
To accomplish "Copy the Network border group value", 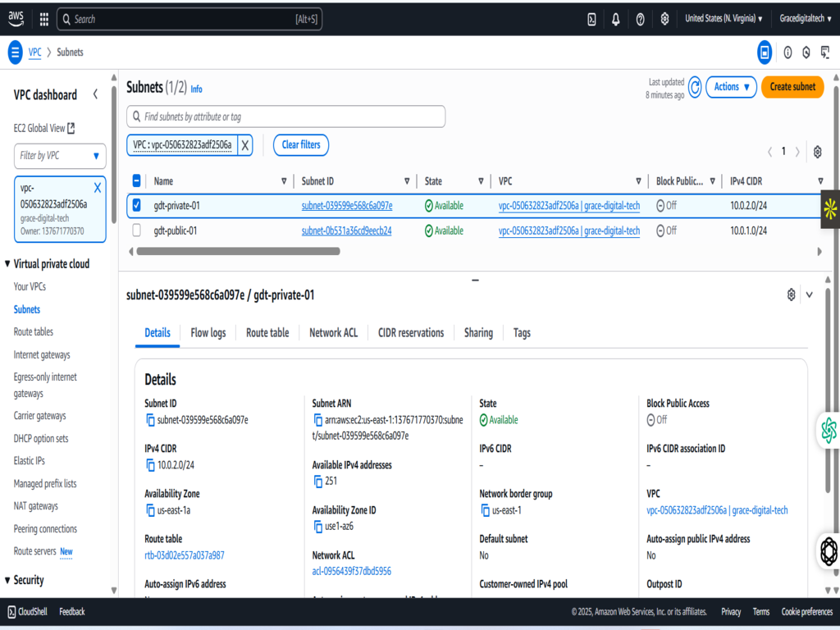I will point(485,510).
